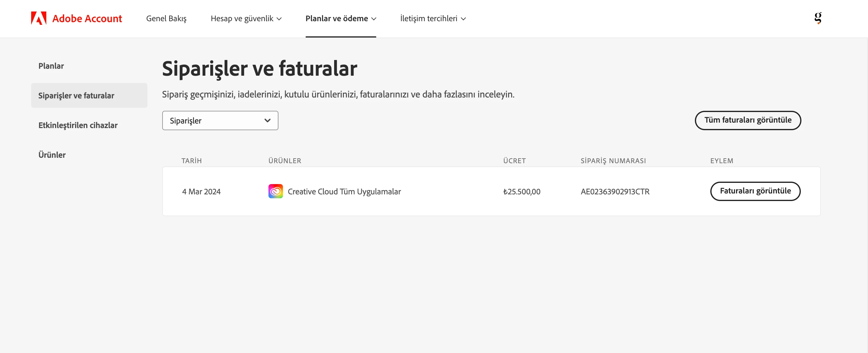Open Etkinleştirilen cihazlar in the sidebar
Image resolution: width=868 pixels, height=353 pixels.
(78, 125)
